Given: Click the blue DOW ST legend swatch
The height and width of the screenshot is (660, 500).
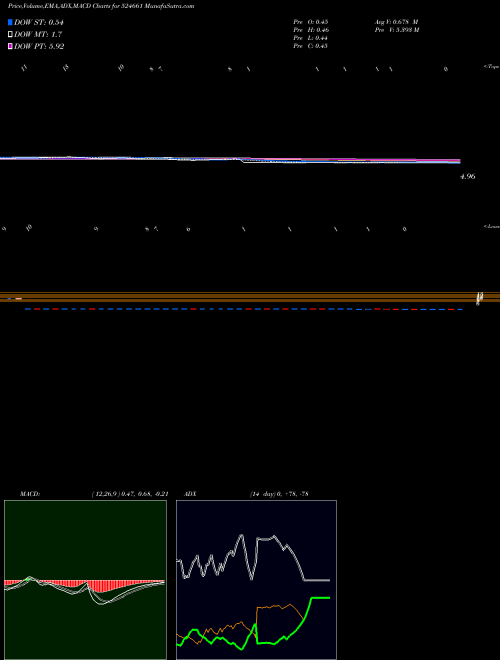Looking at the screenshot, I should [10, 22].
